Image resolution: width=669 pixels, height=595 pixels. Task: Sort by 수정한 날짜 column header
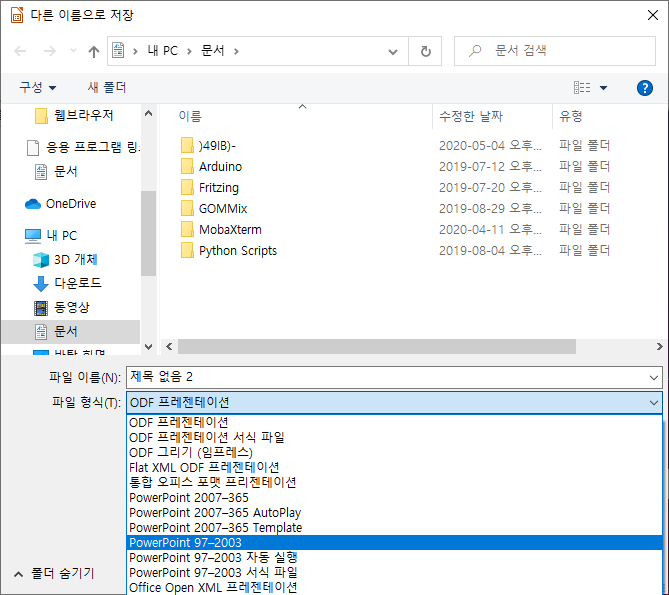471,116
